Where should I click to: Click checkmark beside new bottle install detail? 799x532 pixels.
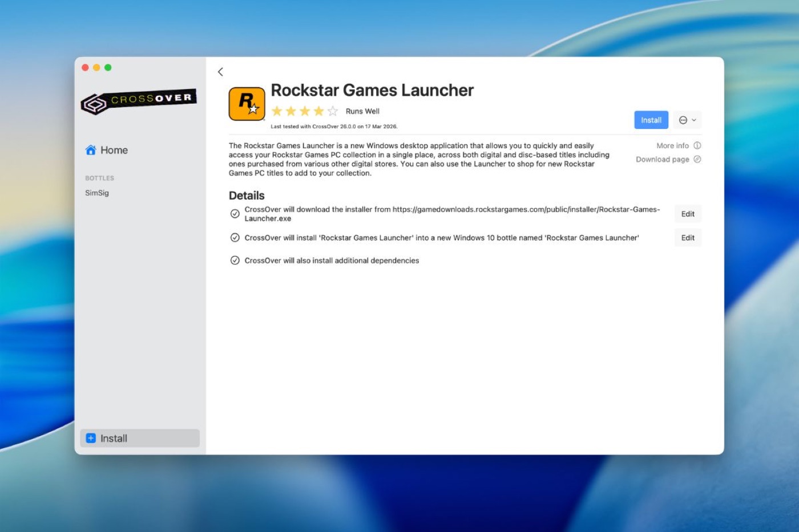tap(235, 238)
